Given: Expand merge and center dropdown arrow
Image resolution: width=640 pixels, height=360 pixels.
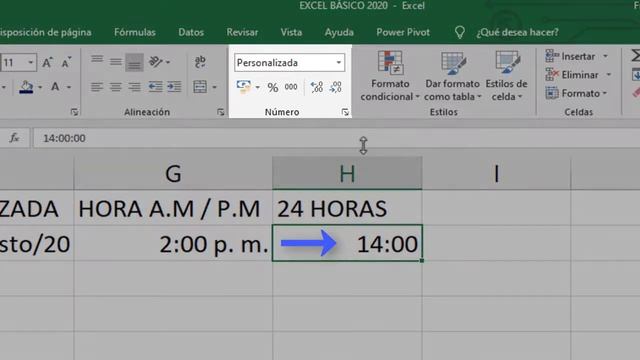Looking at the screenshot, I should pyautogui.click(x=214, y=87).
